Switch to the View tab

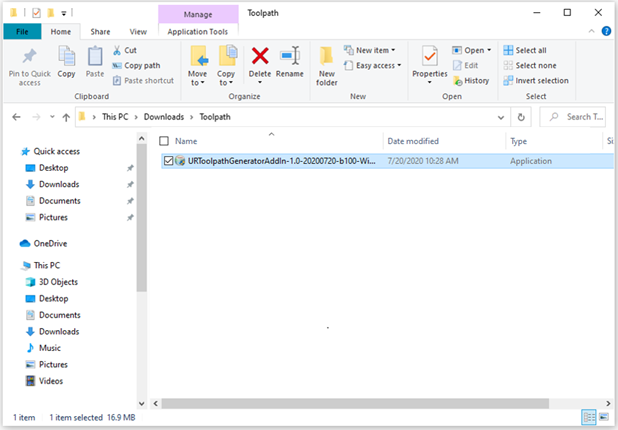[x=138, y=32]
